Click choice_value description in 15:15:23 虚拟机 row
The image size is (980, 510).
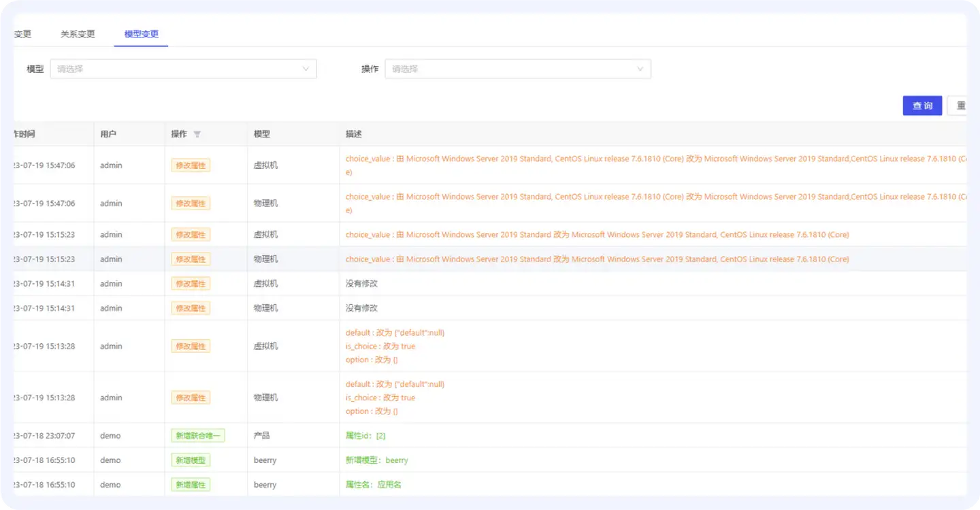pos(598,235)
